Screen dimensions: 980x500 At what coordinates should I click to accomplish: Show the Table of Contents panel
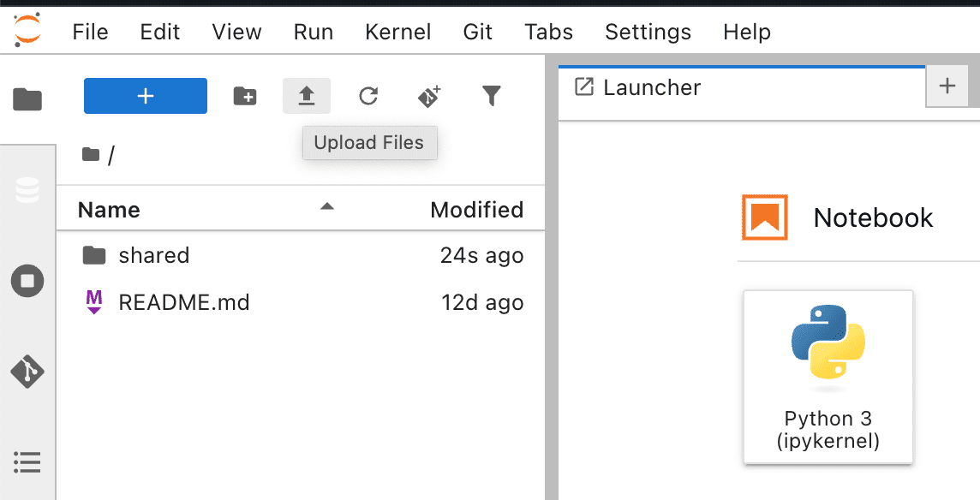click(27, 462)
